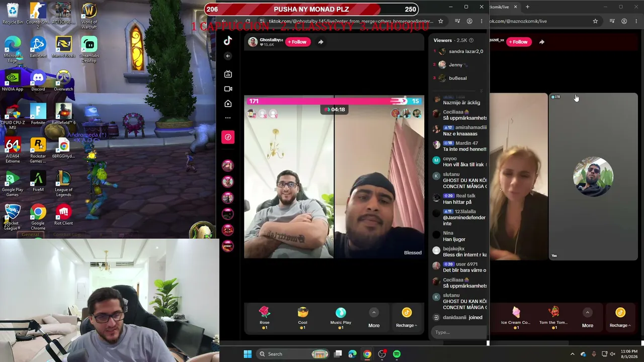Bookmark the naznozkomik page with the star
This screenshot has width=644, height=362.
[x=595, y=21]
